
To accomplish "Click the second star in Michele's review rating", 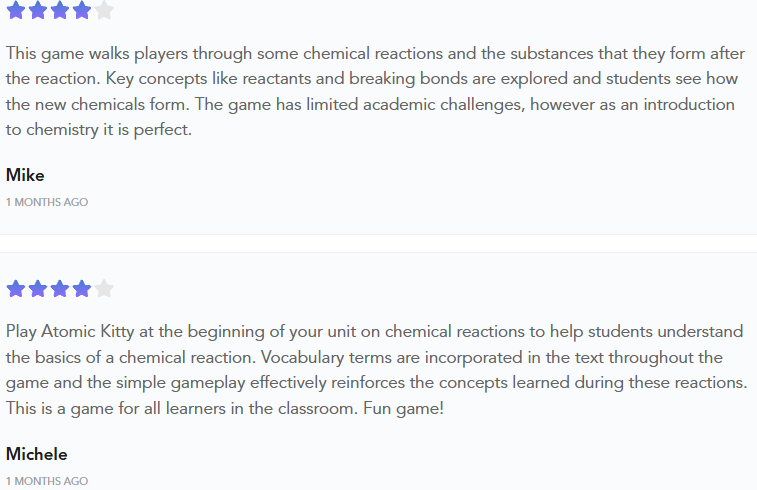I will pyautogui.click(x=38, y=289).
